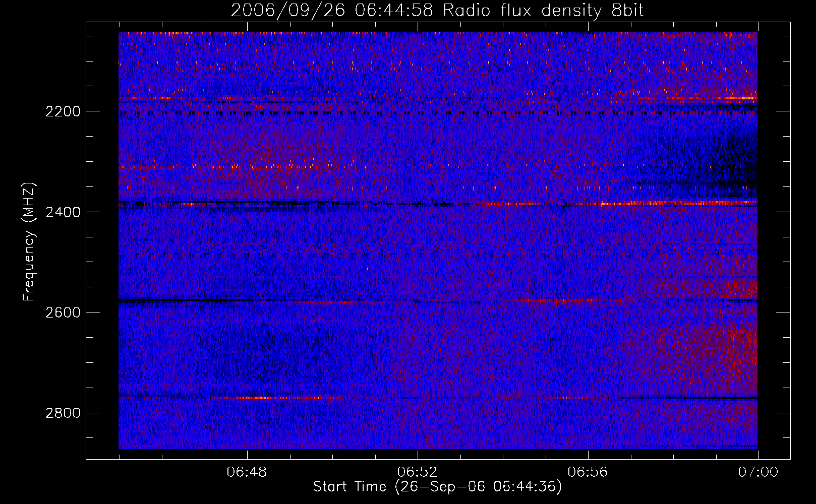Screen dimensions: 816x504
Task: Click the 07:00 time axis label
Action: (758, 472)
